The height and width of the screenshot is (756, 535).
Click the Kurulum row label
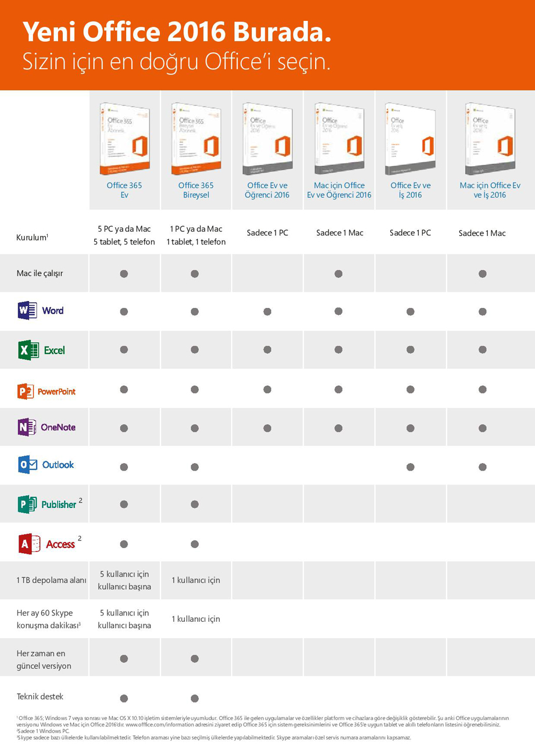(32, 238)
